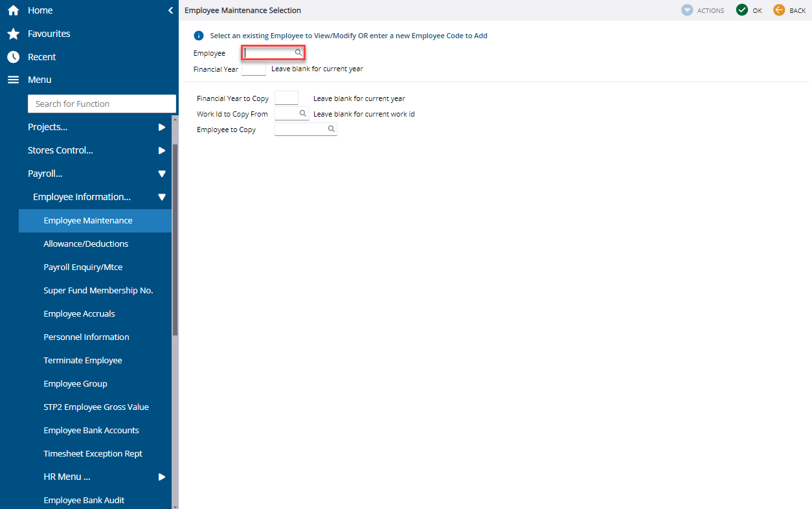Expand the Projects submenu arrow
812x509 pixels.
(x=162, y=127)
